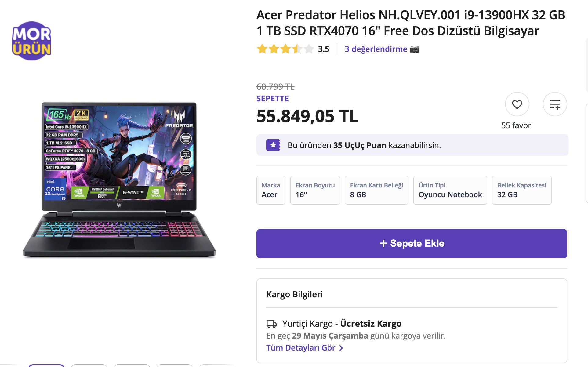Click the purple UçUç Puan star icon

(273, 145)
